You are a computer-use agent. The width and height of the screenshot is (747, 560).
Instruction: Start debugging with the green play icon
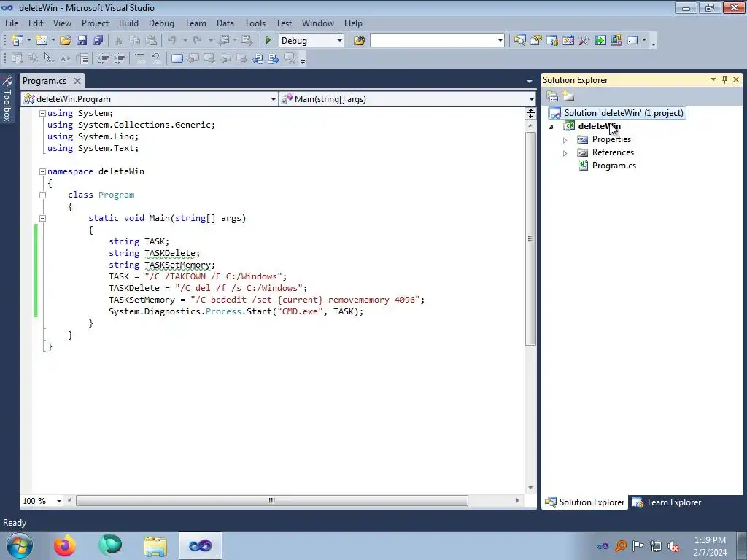click(268, 41)
